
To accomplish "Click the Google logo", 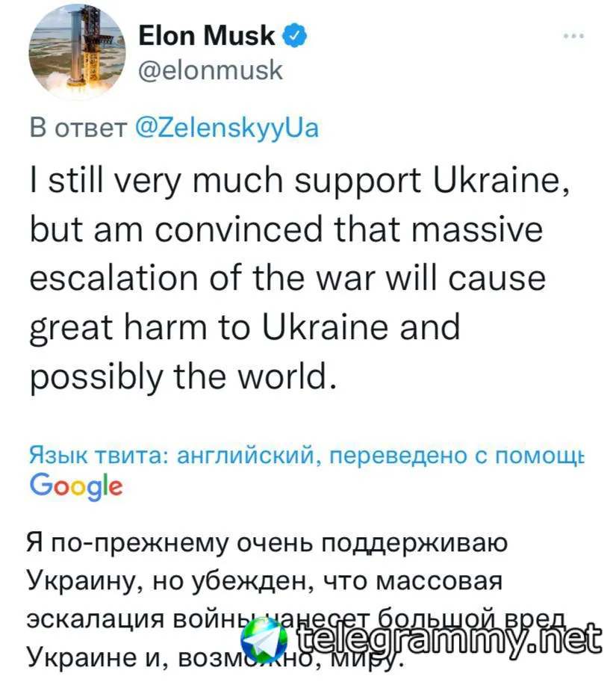I will [76, 486].
